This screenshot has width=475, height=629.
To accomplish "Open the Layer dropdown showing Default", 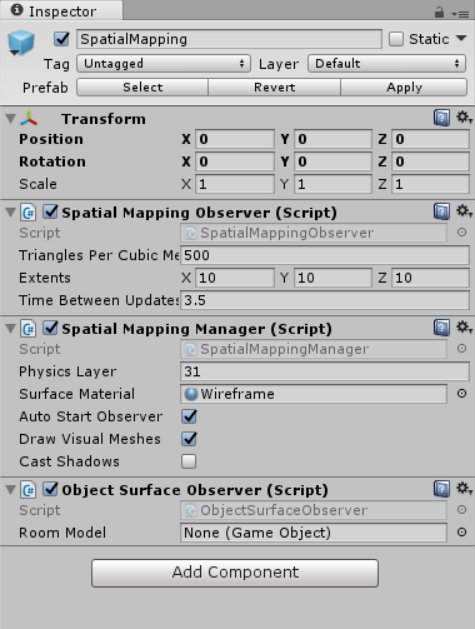I will tap(387, 63).
